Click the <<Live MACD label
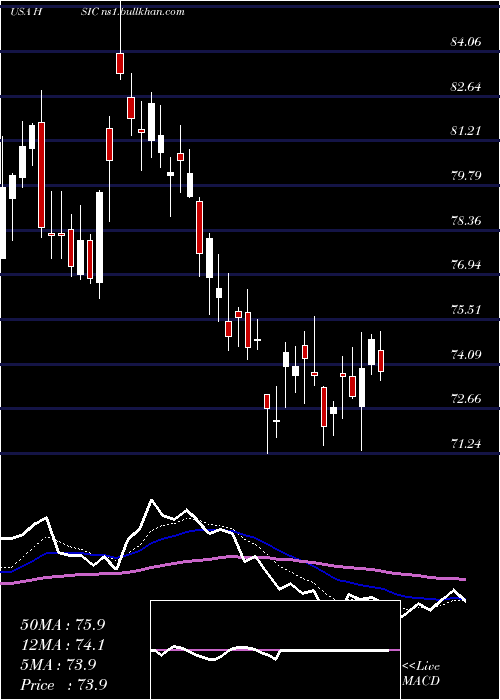Image resolution: width=500 pixels, height=700 pixels. tap(421, 674)
